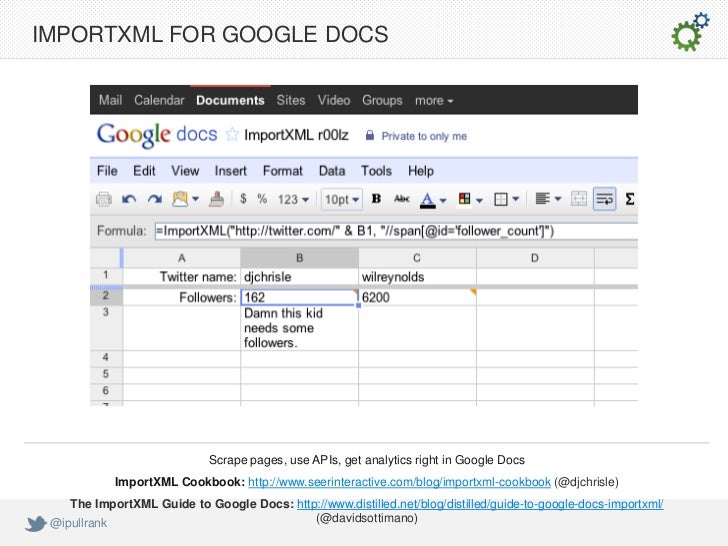The image size is (728, 546).
Task: Open the Data menu
Action: click(x=332, y=171)
